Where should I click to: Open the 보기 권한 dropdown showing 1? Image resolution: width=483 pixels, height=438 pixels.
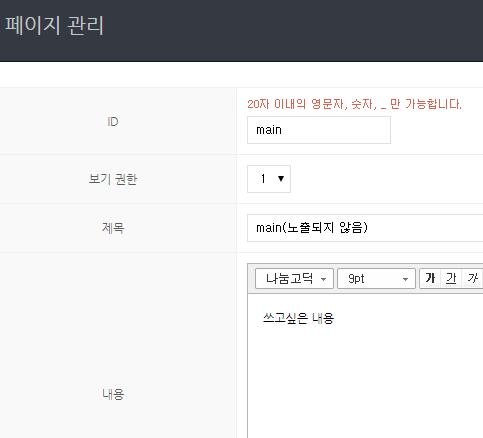(269, 179)
